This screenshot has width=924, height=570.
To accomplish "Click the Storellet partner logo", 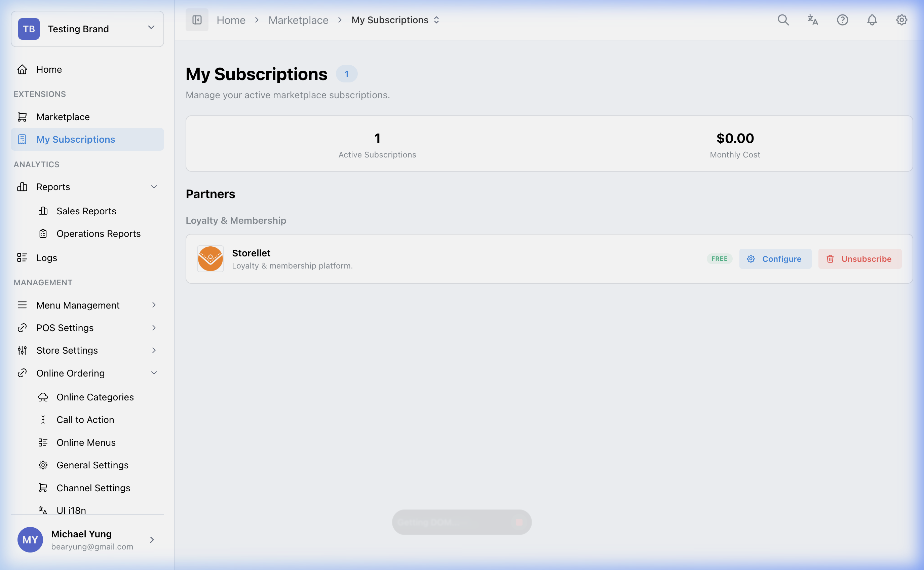I will (x=210, y=259).
